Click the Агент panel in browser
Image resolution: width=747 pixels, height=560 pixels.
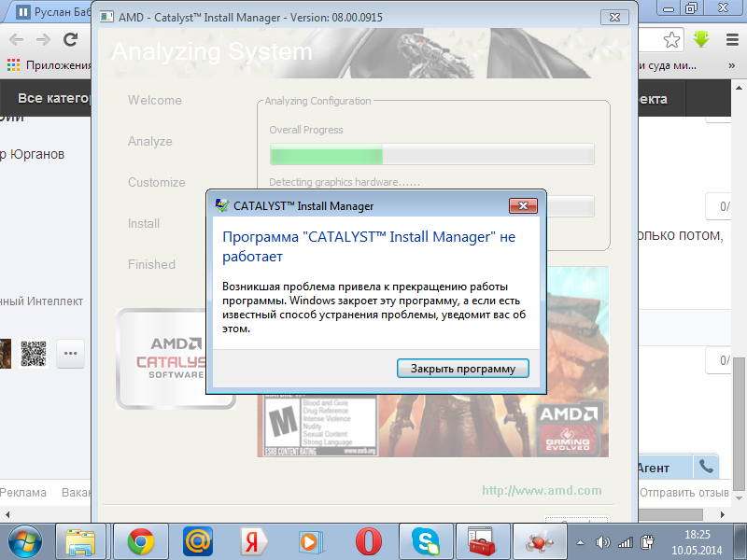point(664,469)
